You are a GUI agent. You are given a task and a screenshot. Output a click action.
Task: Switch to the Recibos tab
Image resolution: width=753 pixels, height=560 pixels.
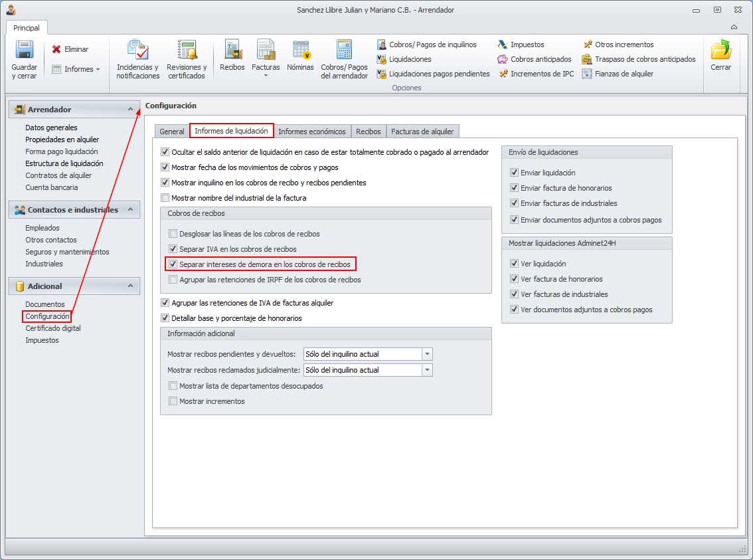pos(369,132)
